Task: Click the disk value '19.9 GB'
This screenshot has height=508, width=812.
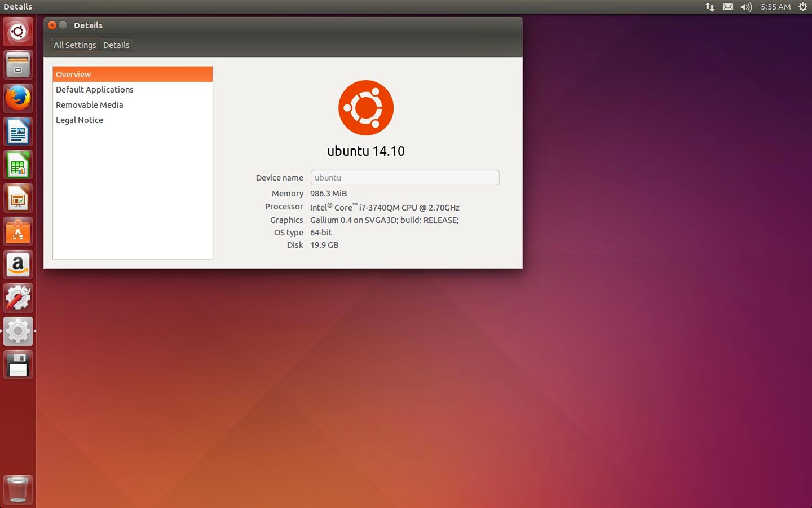Action: tap(324, 245)
